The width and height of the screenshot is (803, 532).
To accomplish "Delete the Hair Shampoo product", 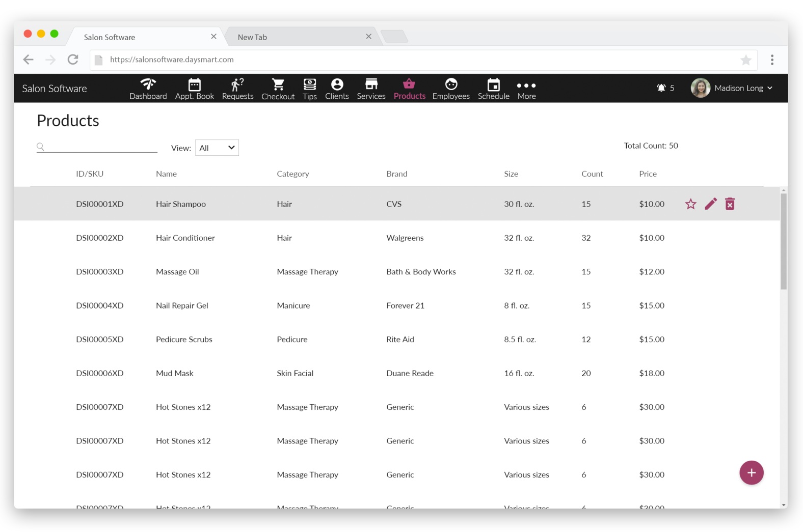I will (730, 204).
